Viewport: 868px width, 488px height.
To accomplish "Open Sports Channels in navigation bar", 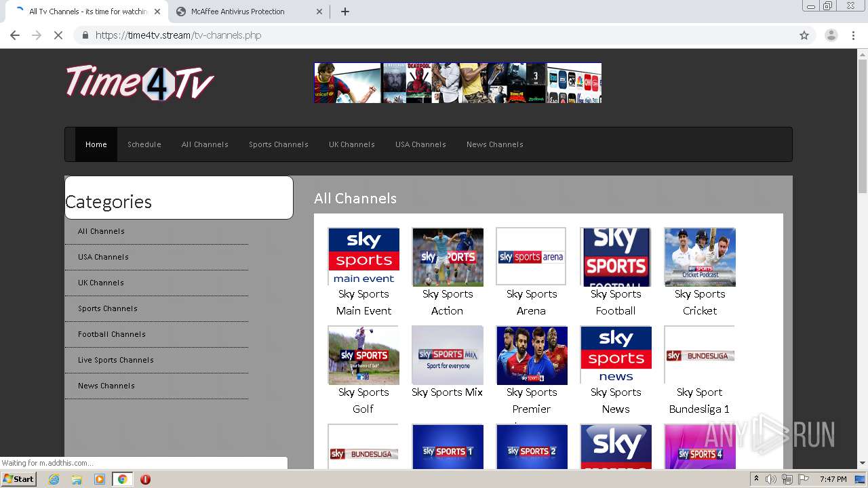I will point(278,144).
